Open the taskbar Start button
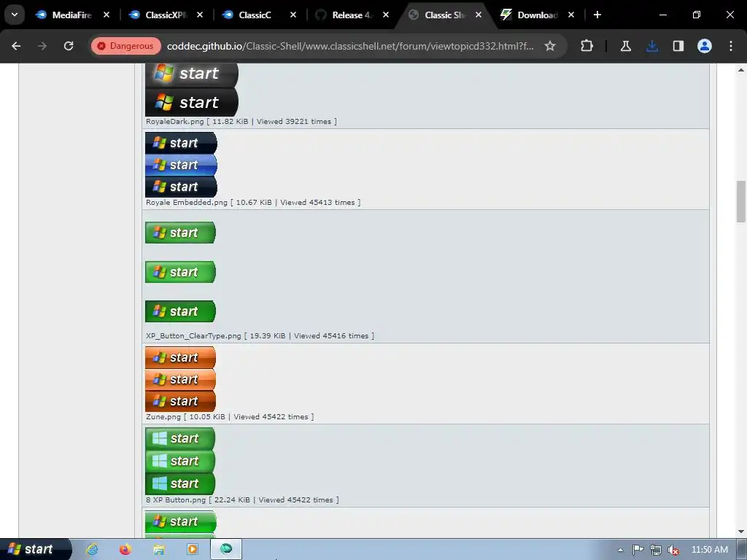747x560 pixels. pos(36,549)
